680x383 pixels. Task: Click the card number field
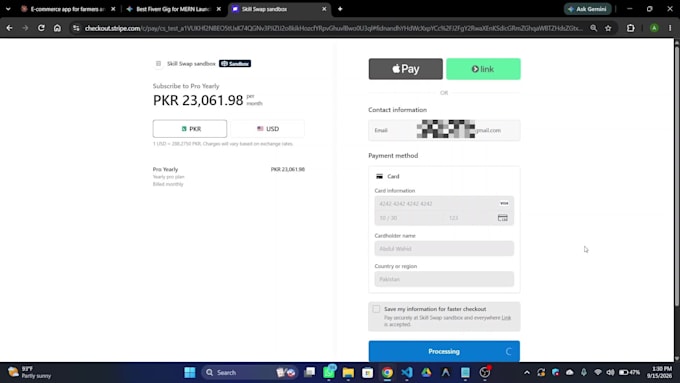pyautogui.click(x=444, y=203)
